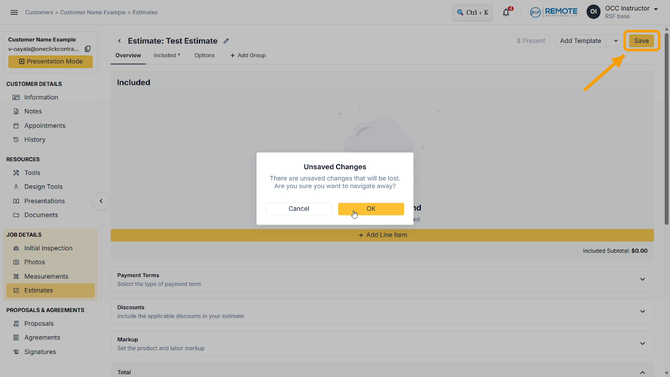The image size is (670, 377).
Task: Click Customer Name Example breadcrumb
Action: (x=93, y=12)
